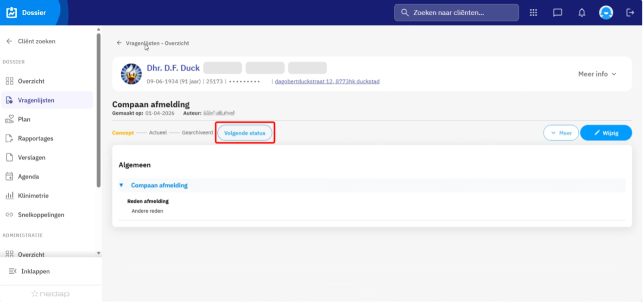Open the notifications bell
644x303 pixels.
coord(582,13)
